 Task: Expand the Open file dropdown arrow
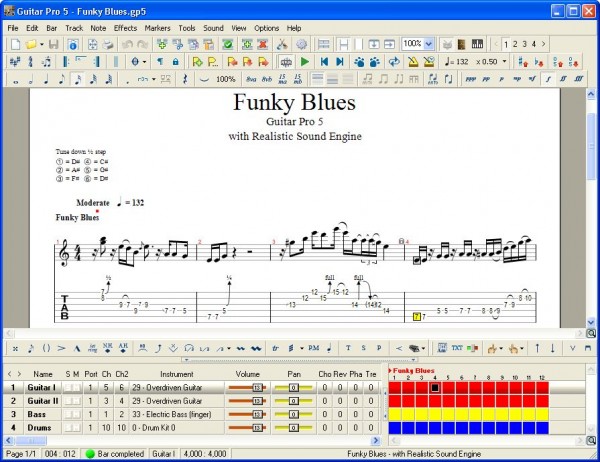point(43,45)
